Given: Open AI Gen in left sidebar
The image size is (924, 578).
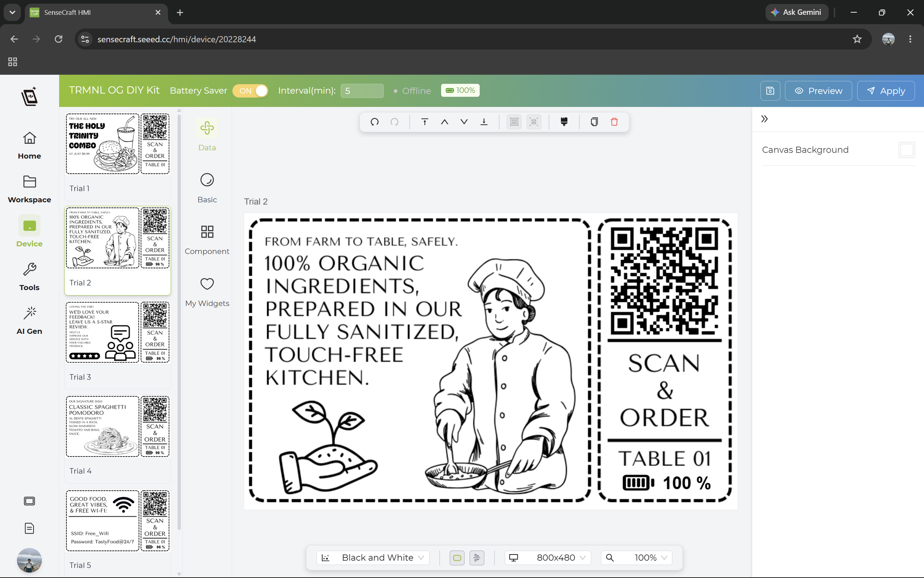Looking at the screenshot, I should click(29, 321).
